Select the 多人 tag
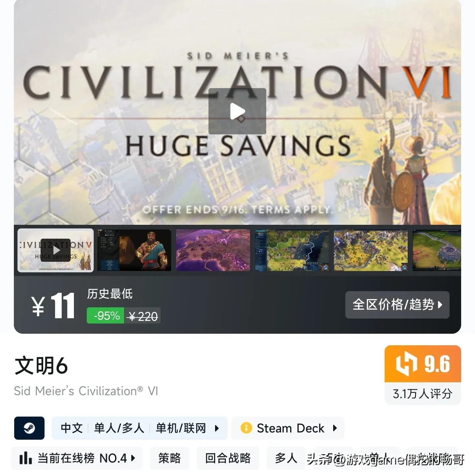This screenshot has width=475, height=476. pyautogui.click(x=286, y=458)
